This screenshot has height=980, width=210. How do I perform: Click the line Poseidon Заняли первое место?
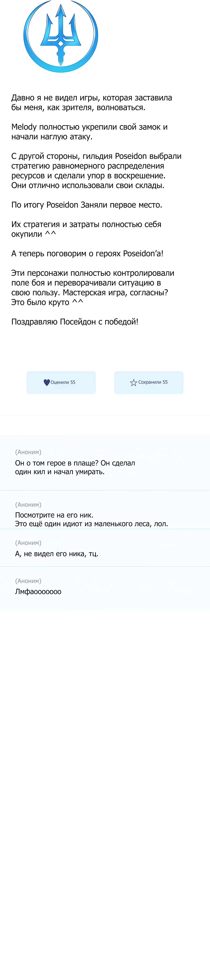click(87, 205)
